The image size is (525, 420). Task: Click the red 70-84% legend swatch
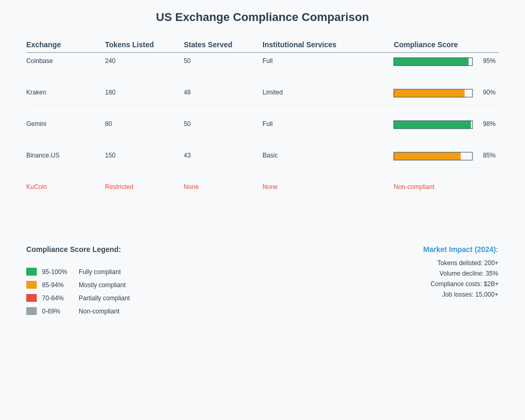[x=31, y=298]
